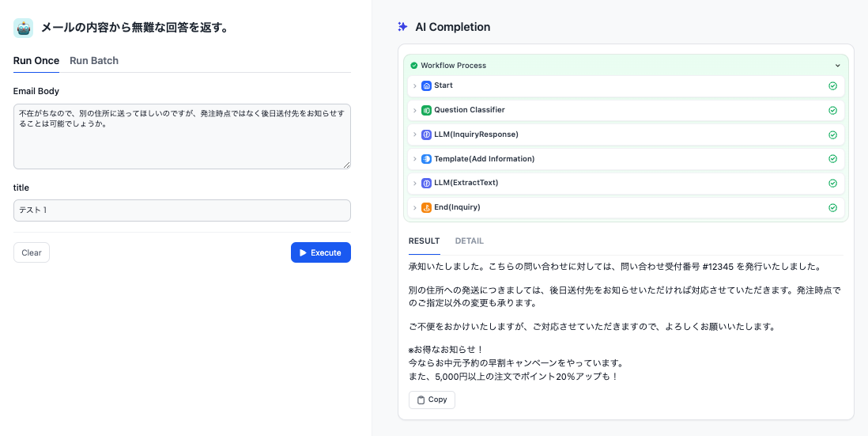Image resolution: width=868 pixels, height=436 pixels.
Task: Click the Clear button
Action: point(32,252)
